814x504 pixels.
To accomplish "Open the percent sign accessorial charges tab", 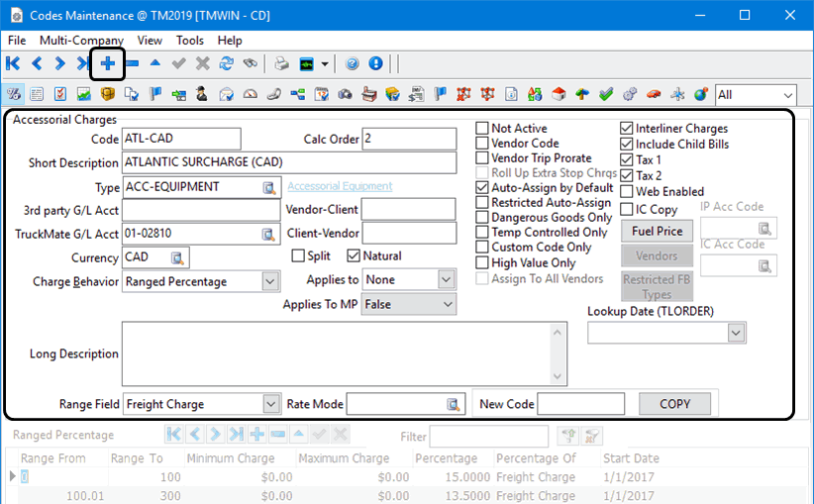I will 15,95.
